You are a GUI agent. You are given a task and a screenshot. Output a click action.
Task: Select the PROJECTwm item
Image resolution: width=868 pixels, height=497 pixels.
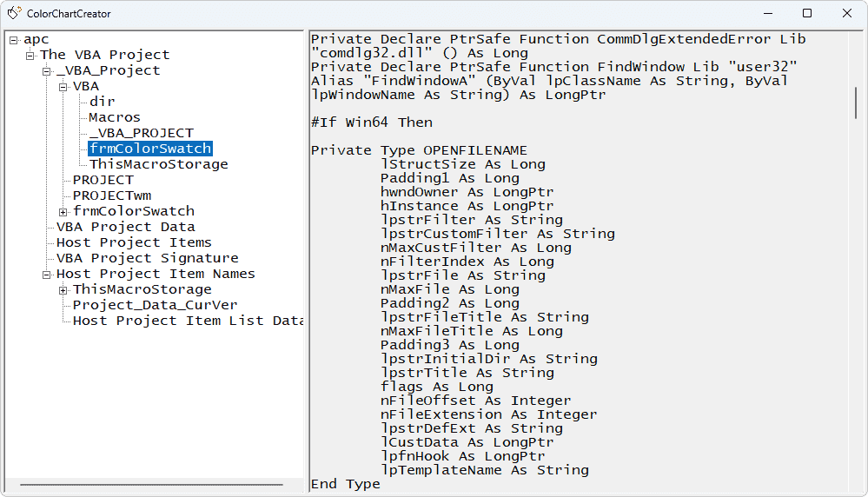(x=112, y=195)
